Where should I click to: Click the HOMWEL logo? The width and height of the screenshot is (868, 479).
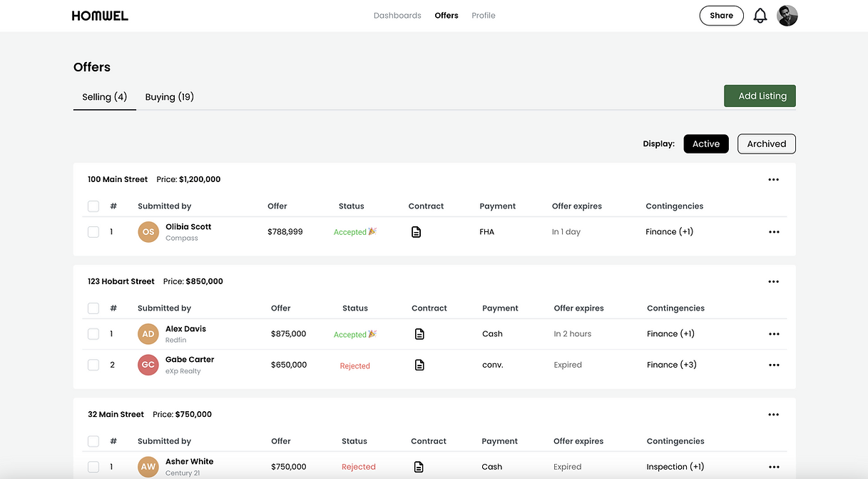[100, 16]
